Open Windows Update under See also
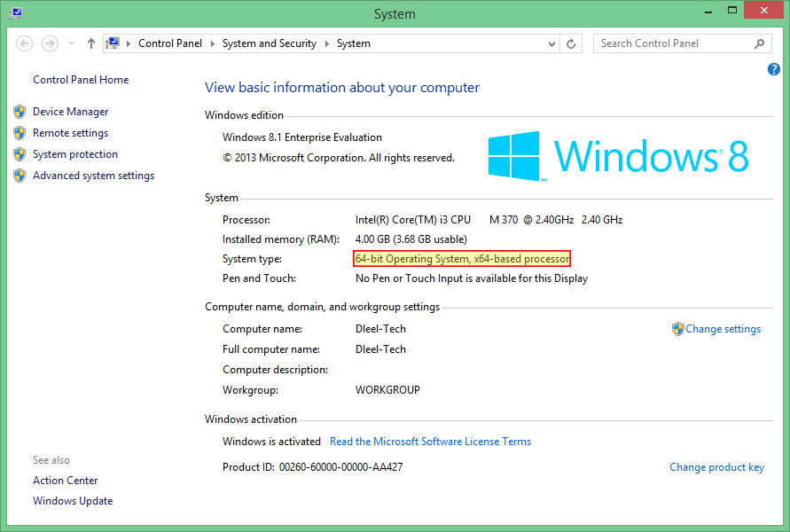 (x=73, y=501)
